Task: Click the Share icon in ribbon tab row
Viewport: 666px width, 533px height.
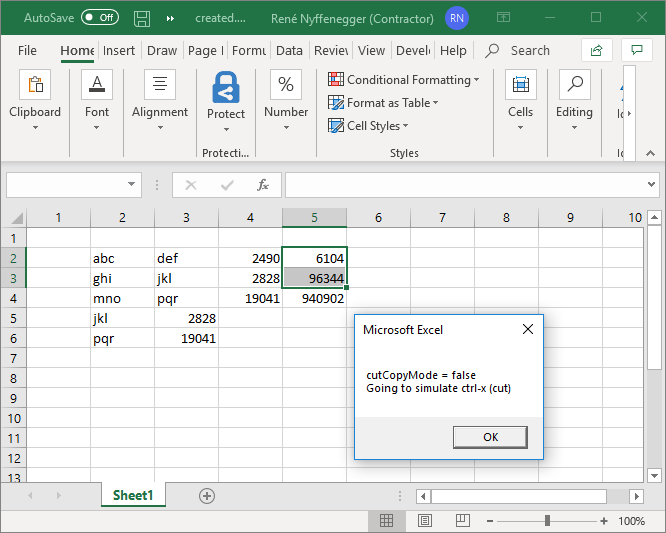Action: point(597,50)
